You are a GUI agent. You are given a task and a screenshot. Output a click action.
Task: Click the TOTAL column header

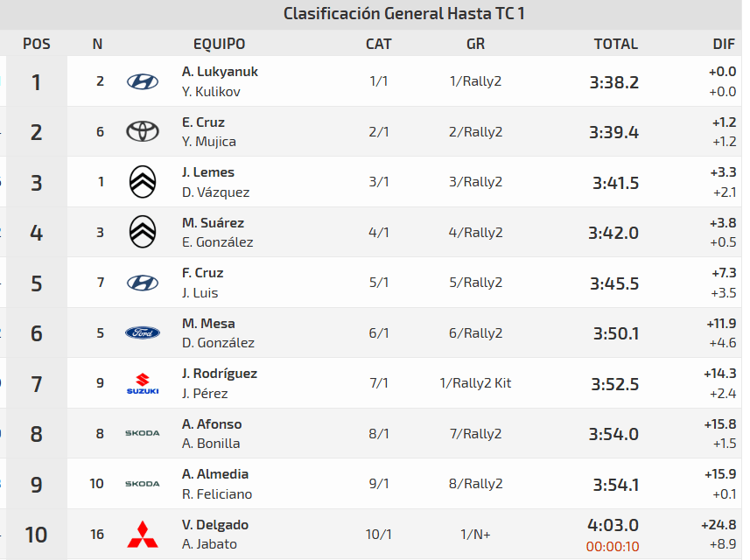coord(615,44)
